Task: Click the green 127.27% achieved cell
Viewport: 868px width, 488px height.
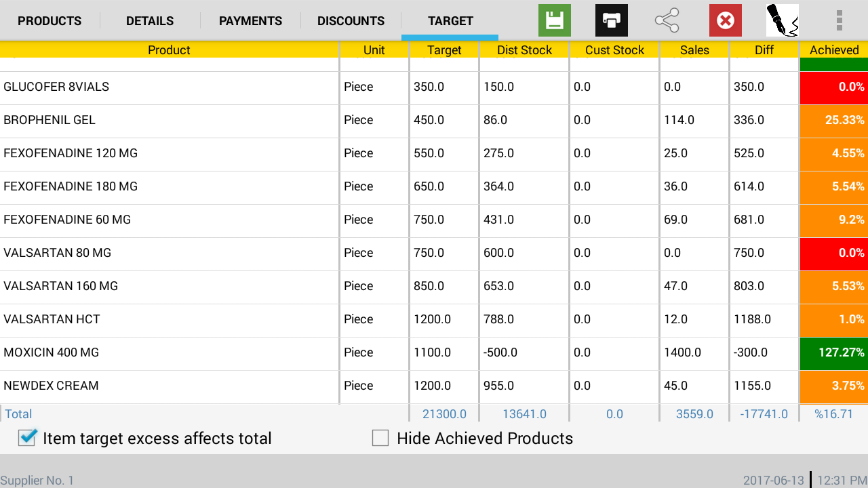Action: [834, 353]
